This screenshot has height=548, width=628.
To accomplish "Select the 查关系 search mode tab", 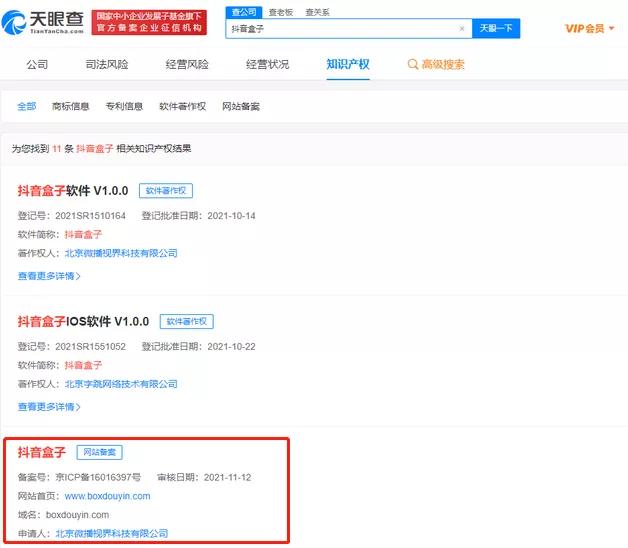I will (317, 12).
